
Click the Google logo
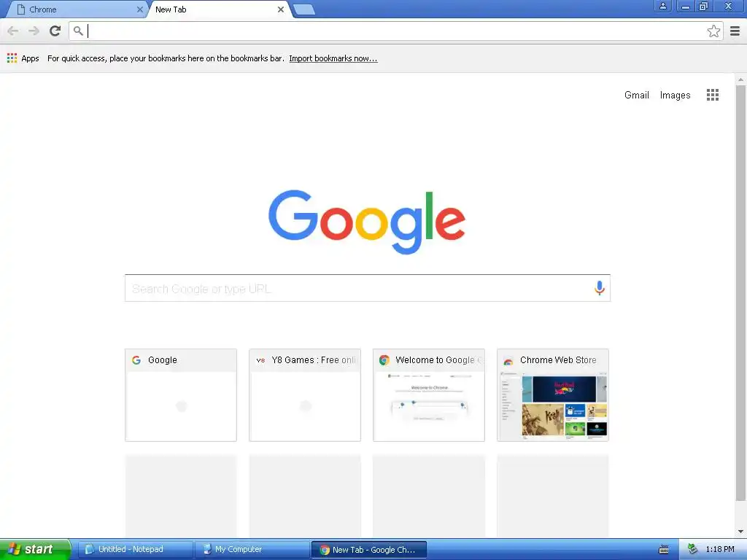coord(367,222)
